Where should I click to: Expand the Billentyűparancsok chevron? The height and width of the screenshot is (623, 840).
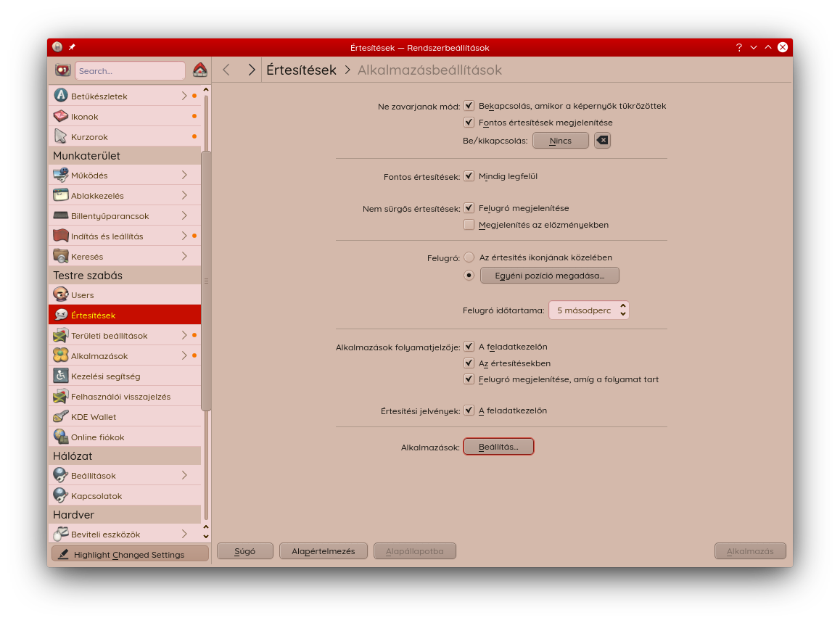184,216
